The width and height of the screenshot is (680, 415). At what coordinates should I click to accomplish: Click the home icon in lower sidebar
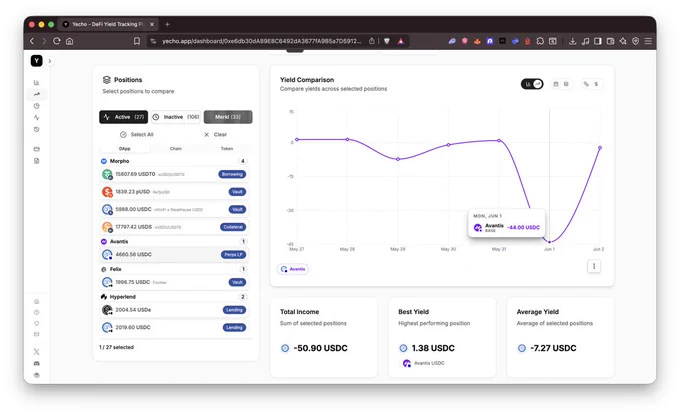click(36, 301)
